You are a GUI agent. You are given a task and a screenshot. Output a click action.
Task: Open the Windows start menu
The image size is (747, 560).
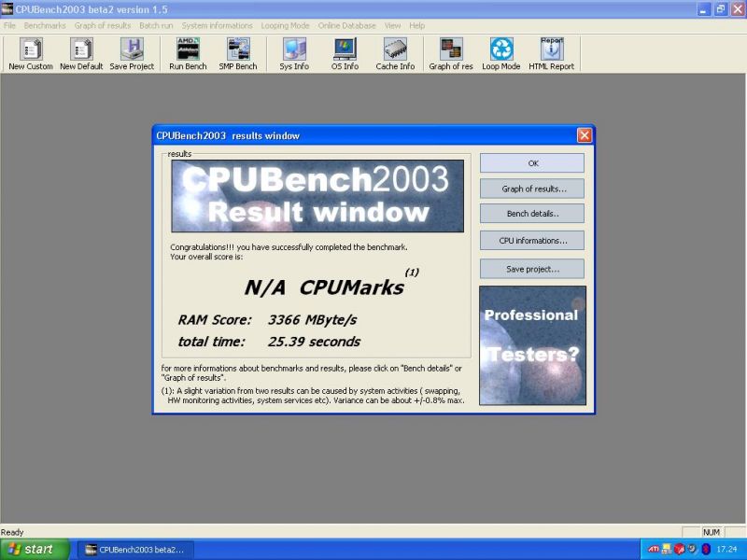tap(35, 550)
